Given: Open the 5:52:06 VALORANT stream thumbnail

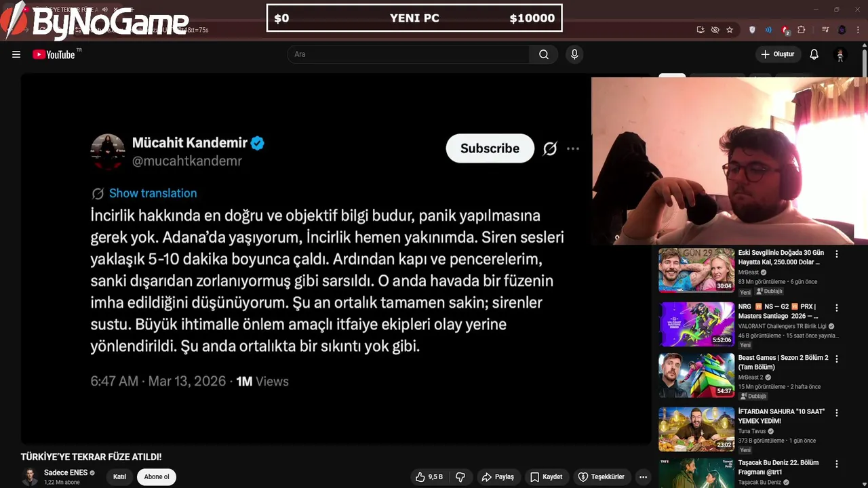Looking at the screenshot, I should [x=696, y=324].
